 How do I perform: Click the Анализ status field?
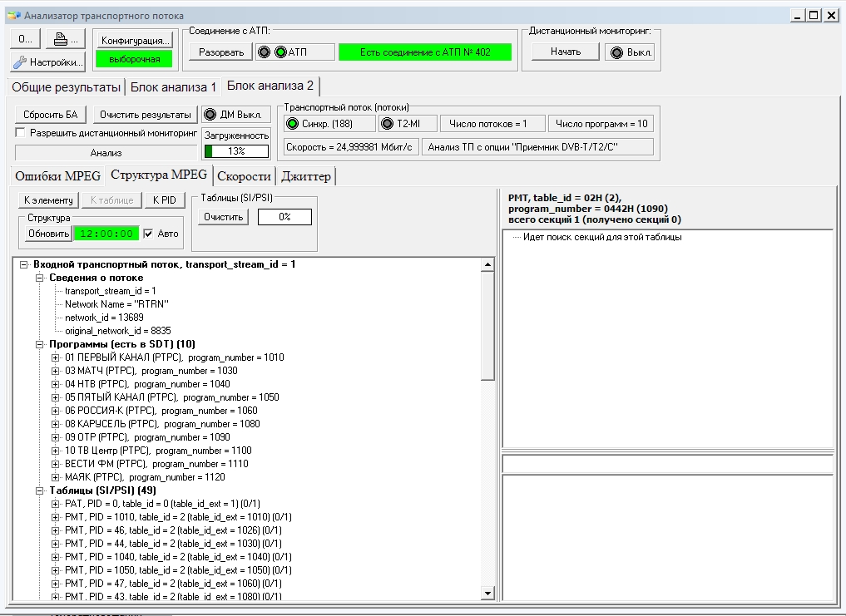tap(106, 153)
